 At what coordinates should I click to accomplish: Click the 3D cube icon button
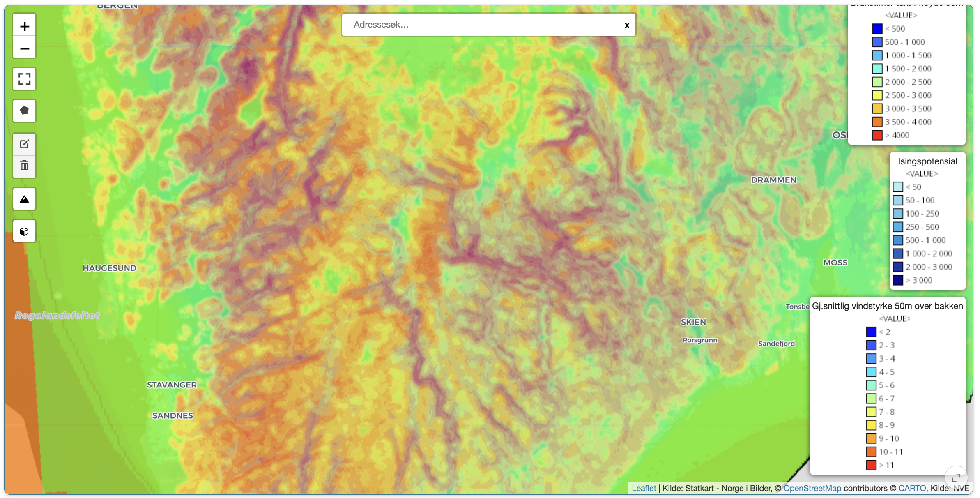tap(25, 231)
